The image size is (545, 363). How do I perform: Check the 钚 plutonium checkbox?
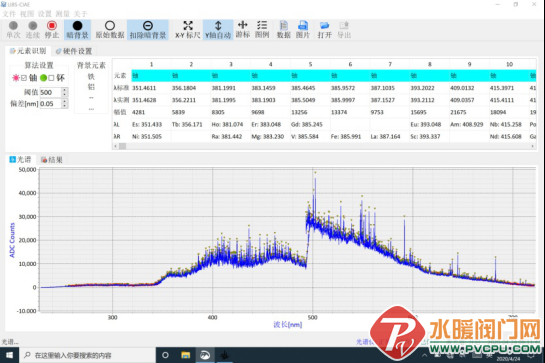pos(51,78)
